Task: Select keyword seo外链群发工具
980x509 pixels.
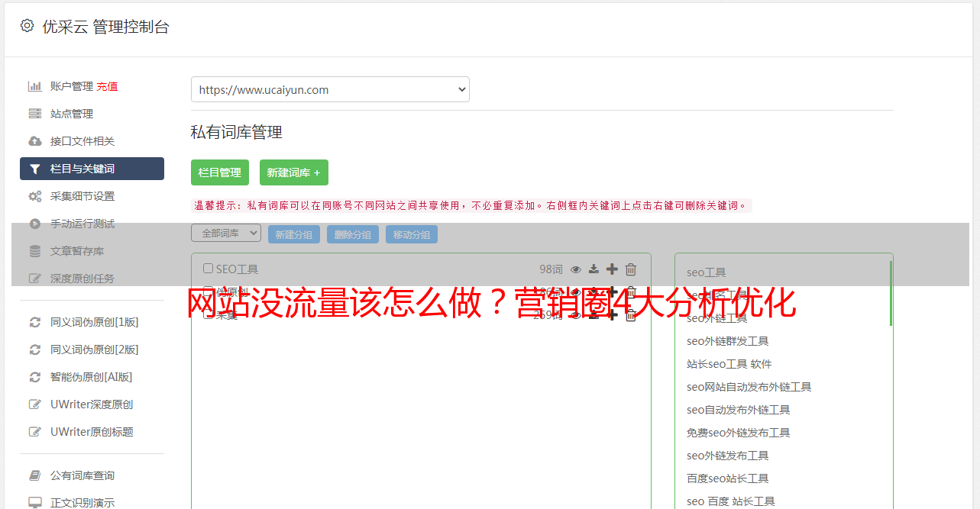Action: pos(727,341)
